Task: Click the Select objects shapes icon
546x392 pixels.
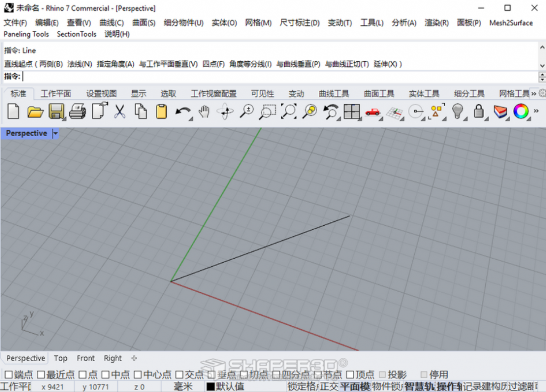Action: click(x=437, y=111)
